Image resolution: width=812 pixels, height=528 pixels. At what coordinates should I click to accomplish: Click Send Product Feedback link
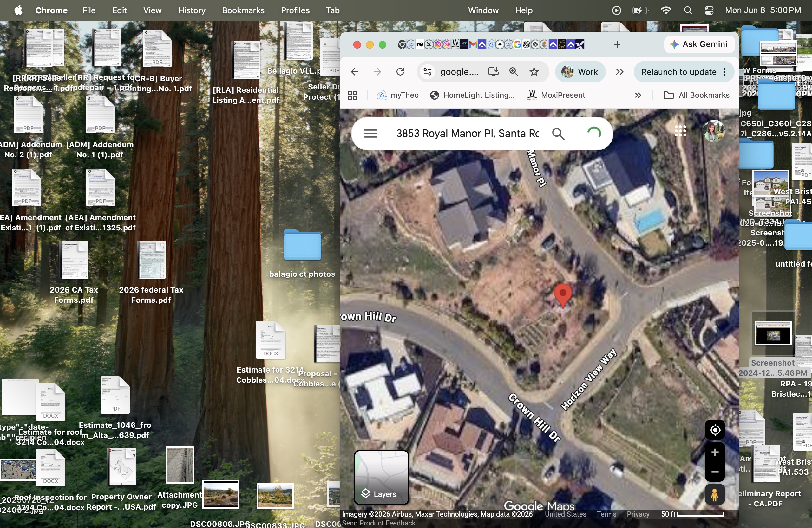pos(378,523)
